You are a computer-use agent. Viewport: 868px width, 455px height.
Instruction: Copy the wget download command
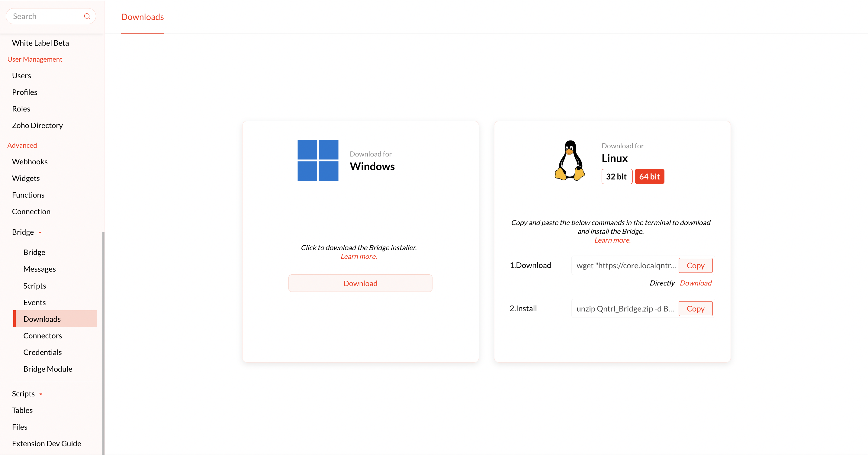point(695,266)
